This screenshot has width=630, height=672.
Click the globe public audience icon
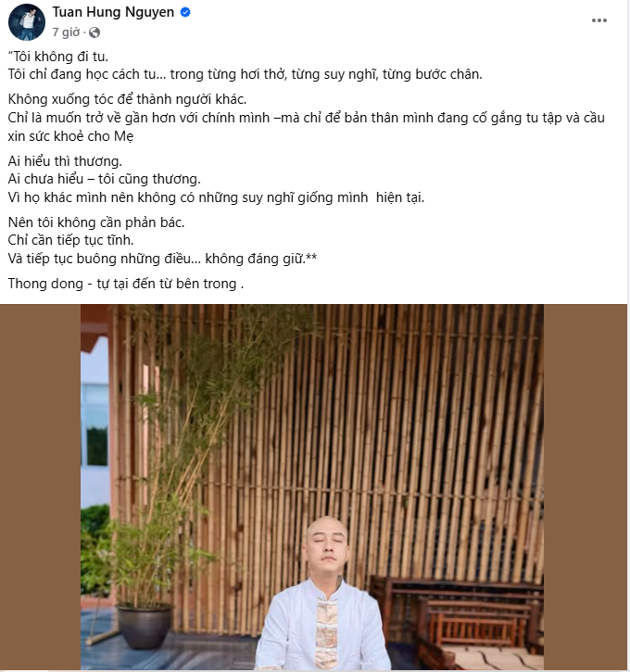[94, 32]
